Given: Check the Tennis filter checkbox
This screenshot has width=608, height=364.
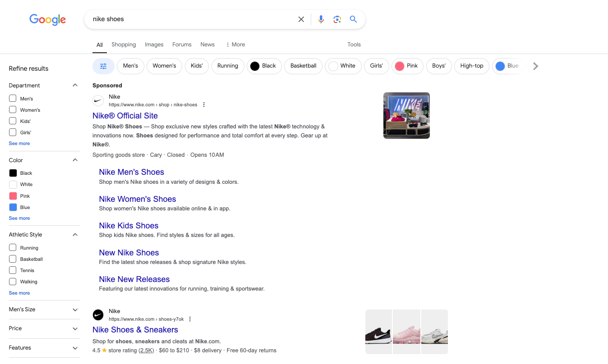Looking at the screenshot, I should tap(12, 270).
